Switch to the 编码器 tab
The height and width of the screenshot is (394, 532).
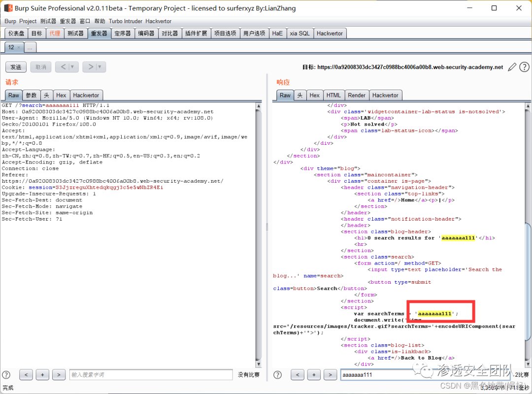146,33
